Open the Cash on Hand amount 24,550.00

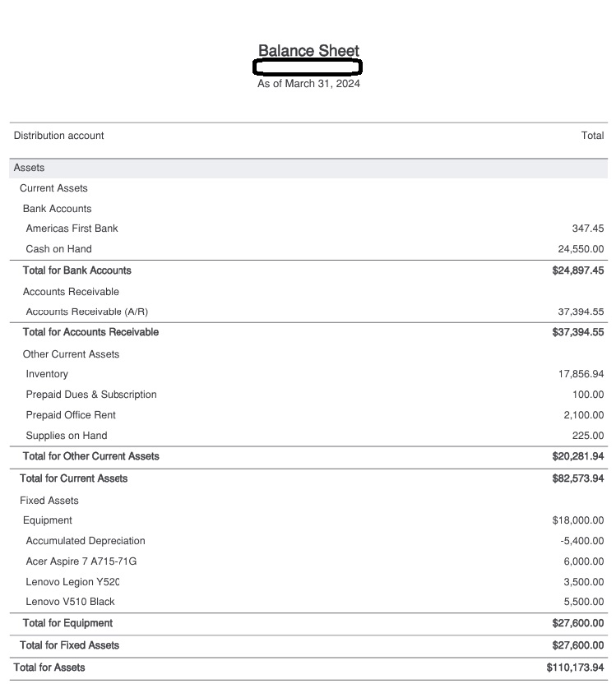click(x=581, y=249)
